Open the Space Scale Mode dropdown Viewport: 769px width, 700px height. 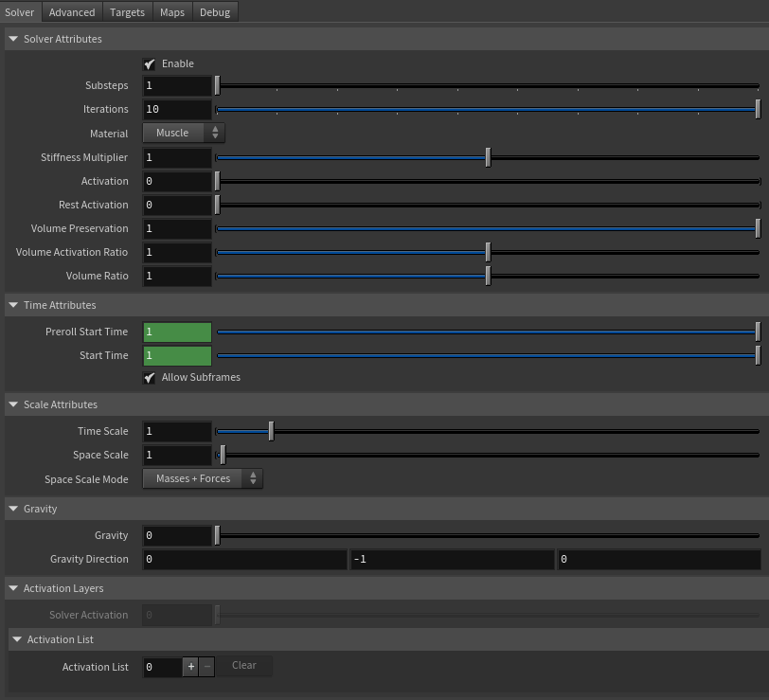203,478
